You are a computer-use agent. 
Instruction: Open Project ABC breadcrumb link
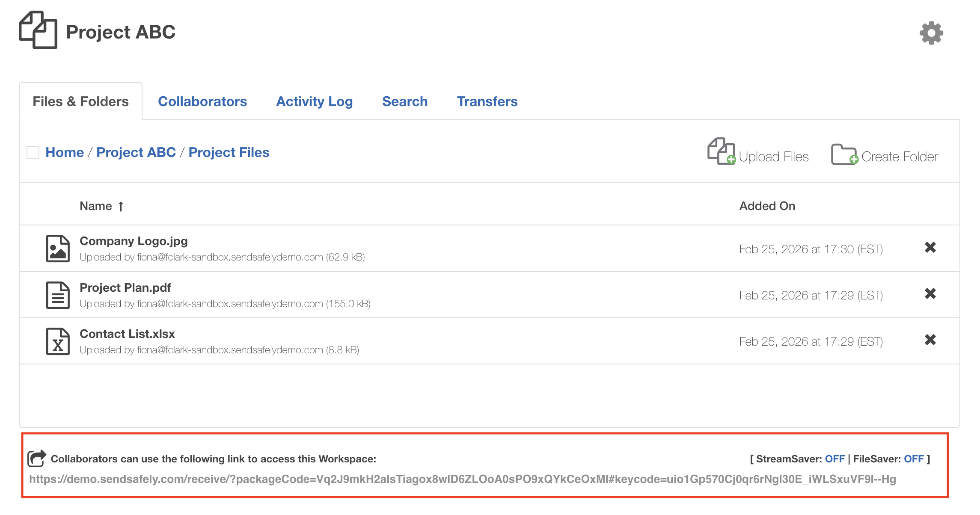pos(136,152)
